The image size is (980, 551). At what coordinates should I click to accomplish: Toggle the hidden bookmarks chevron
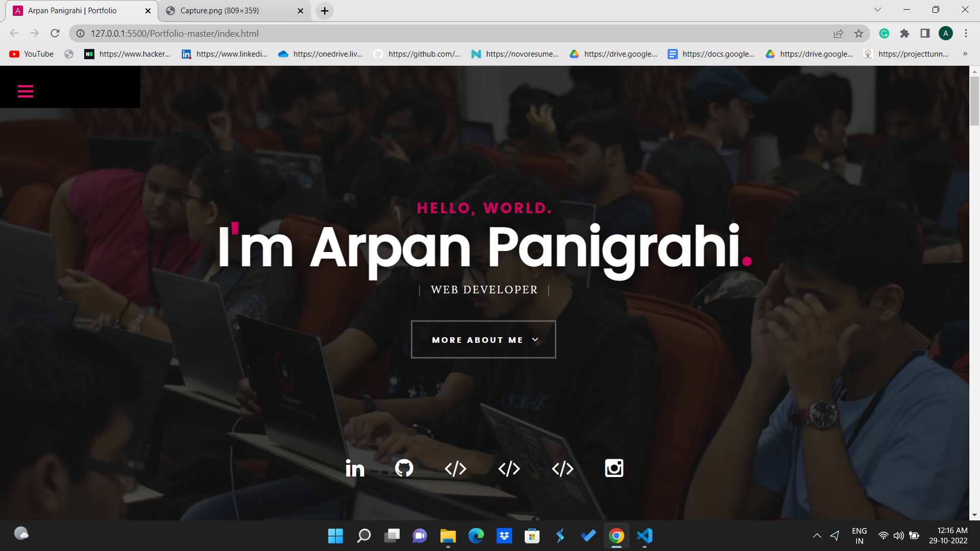point(965,54)
